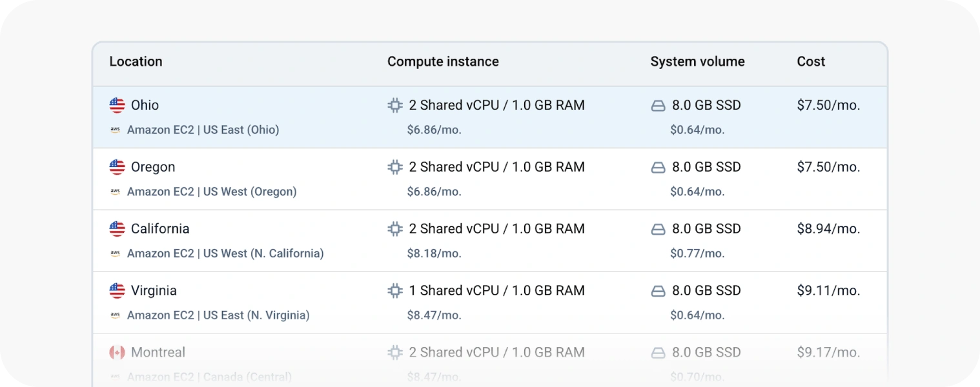
Task: Click the CPU chip icon in the California row
Action: (395, 229)
